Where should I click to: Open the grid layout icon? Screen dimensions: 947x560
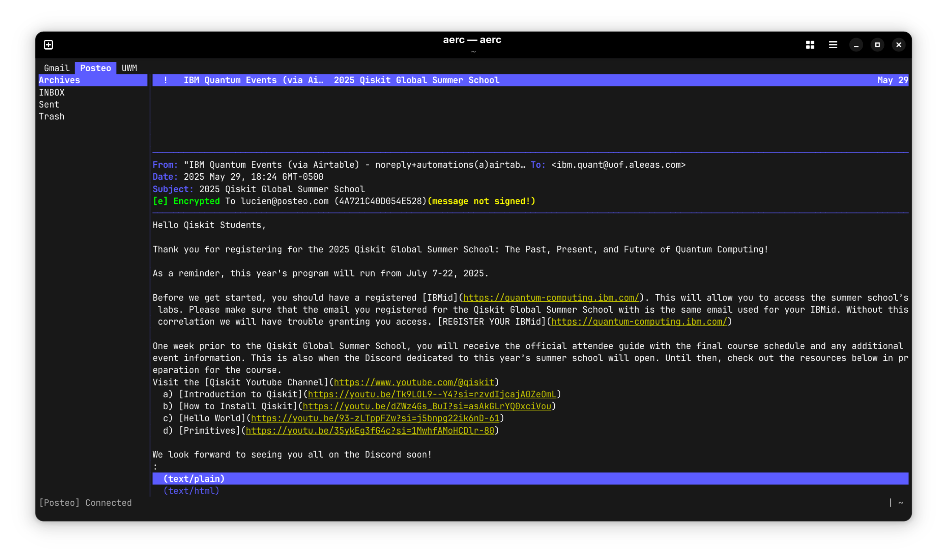810,45
